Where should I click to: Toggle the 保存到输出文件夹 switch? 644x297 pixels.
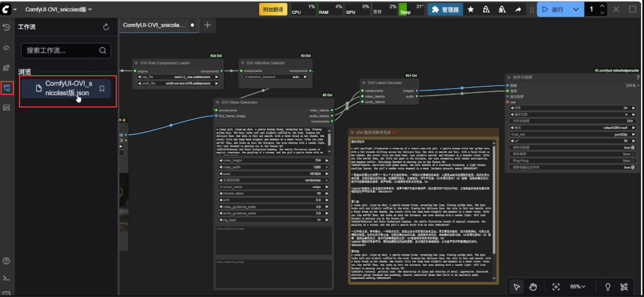pyautogui.click(x=632, y=167)
